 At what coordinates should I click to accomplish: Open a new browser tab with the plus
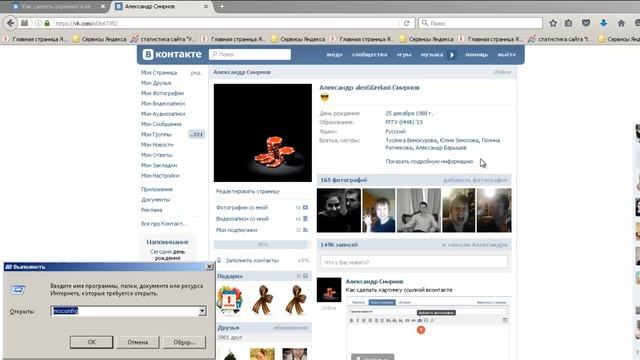pyautogui.click(x=222, y=7)
